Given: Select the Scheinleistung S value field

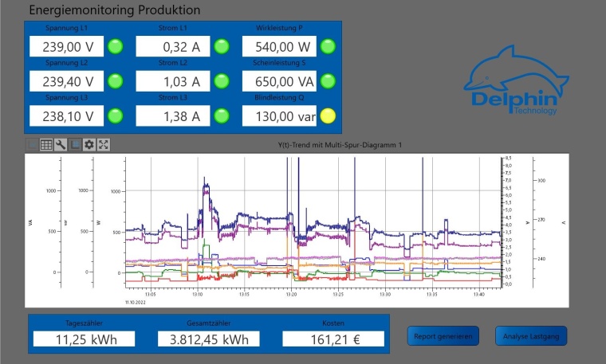Looking at the screenshot, I should point(279,81).
